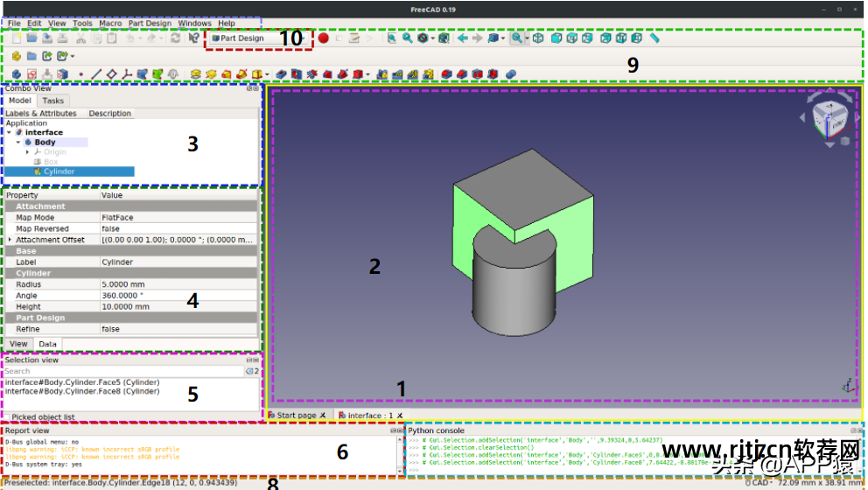The width and height of the screenshot is (868, 490).
Task: Click Fit selection magnifier icon
Action: pos(407,38)
